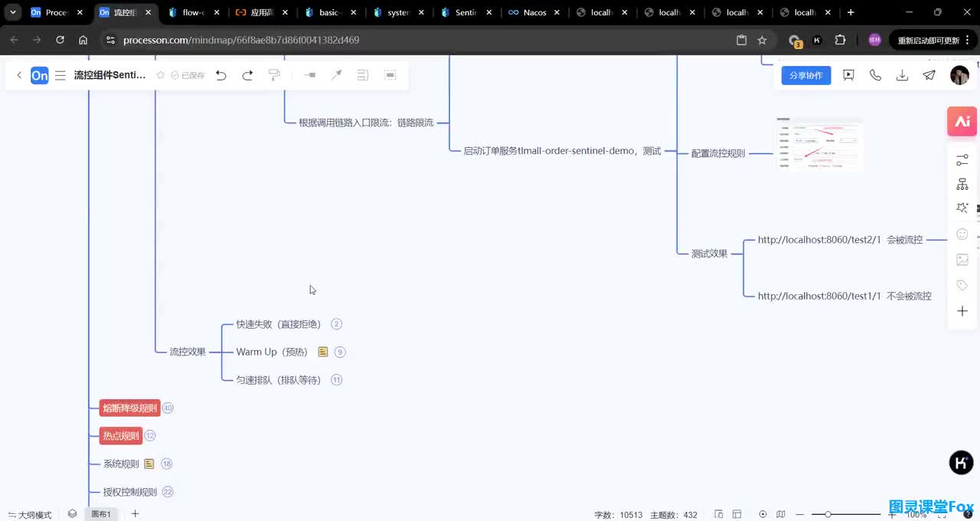Open the image insert icon in sidebar
Screen dimensions: 980x521
click(962, 260)
